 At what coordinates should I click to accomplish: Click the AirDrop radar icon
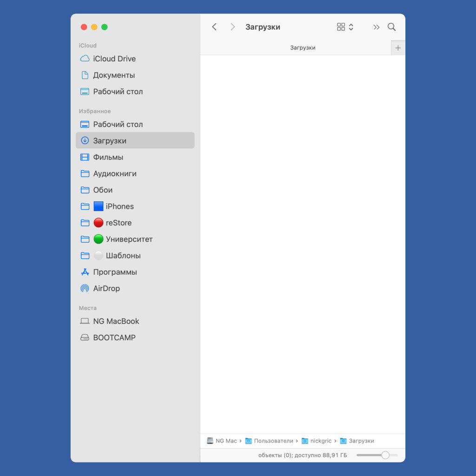85,288
